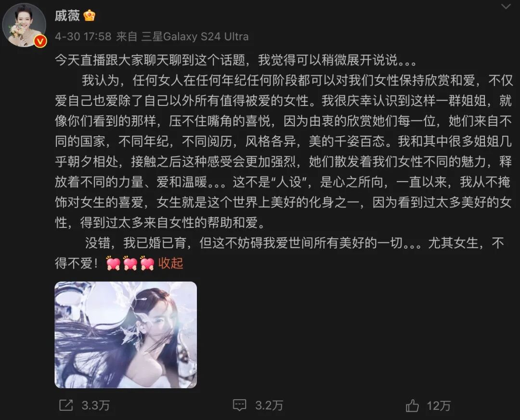Toggle like on the 12万 count

coord(439,406)
